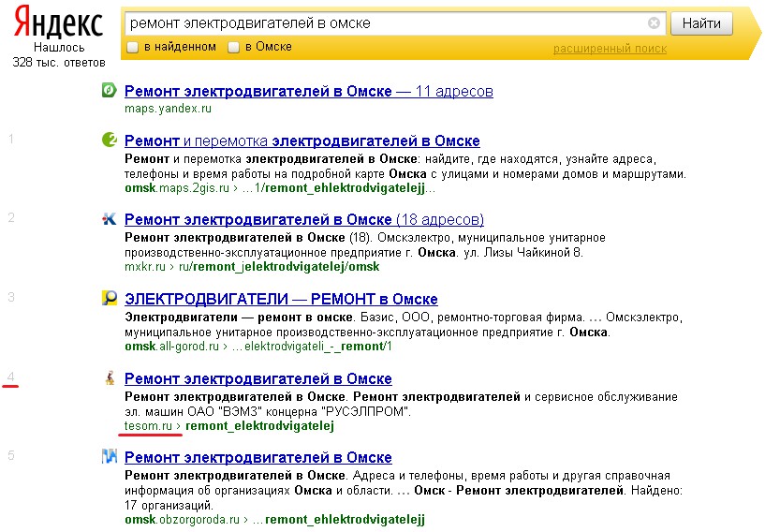Click the omsk.obzorgoroda.ru domain link
The width and height of the screenshot is (765, 532).
(182, 519)
